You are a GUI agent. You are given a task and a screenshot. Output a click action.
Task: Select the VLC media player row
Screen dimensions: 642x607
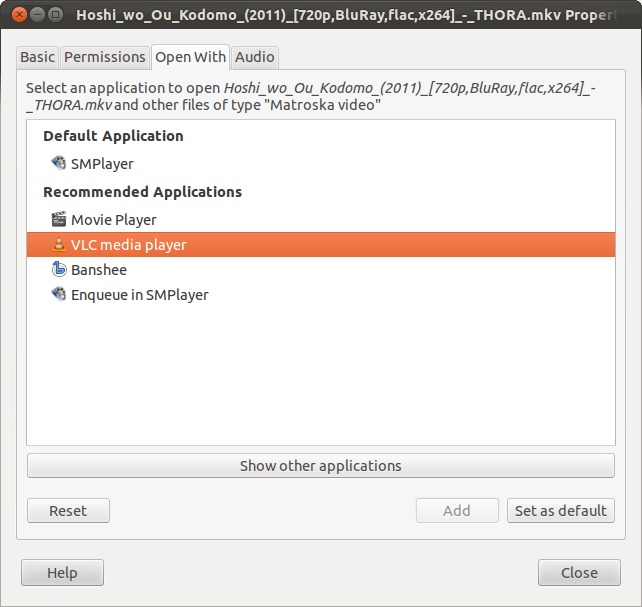pos(321,244)
